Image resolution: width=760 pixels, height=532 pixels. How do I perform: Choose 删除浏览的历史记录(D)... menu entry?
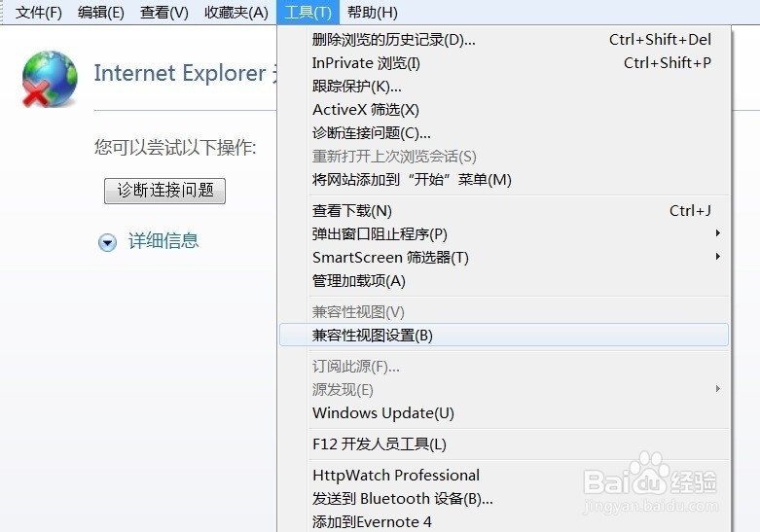click(504, 40)
